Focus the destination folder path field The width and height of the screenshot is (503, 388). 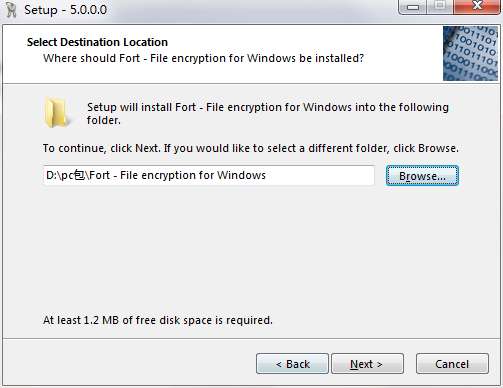209,175
